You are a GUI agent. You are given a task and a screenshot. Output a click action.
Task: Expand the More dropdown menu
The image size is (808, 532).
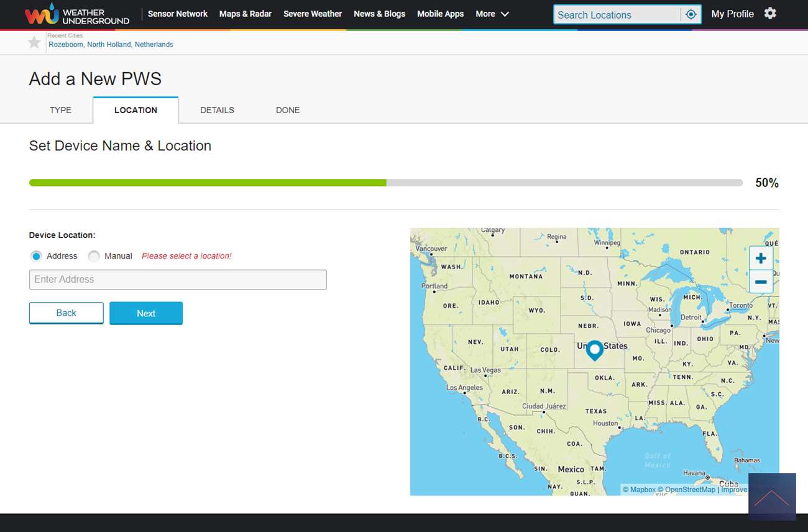492,14
